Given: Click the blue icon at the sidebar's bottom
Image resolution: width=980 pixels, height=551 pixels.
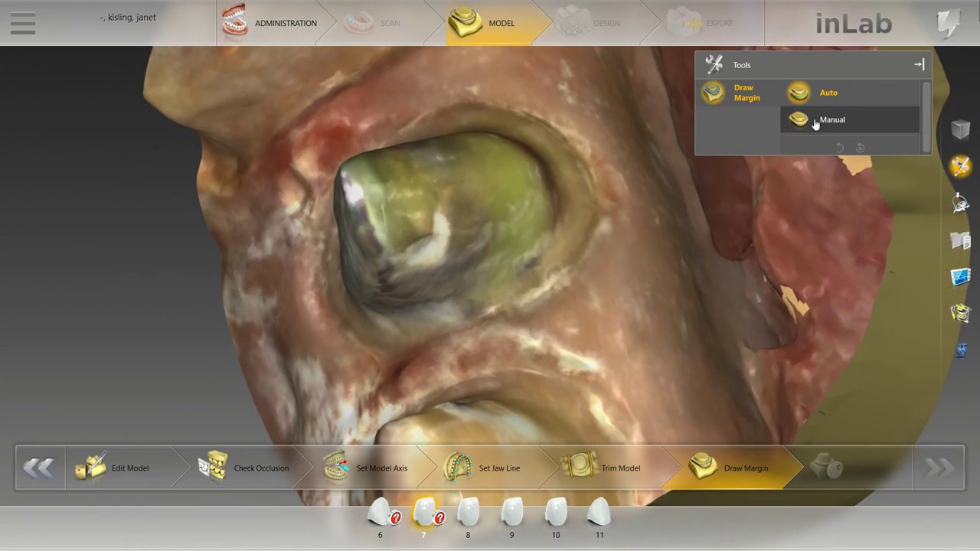Looking at the screenshot, I should coord(962,350).
